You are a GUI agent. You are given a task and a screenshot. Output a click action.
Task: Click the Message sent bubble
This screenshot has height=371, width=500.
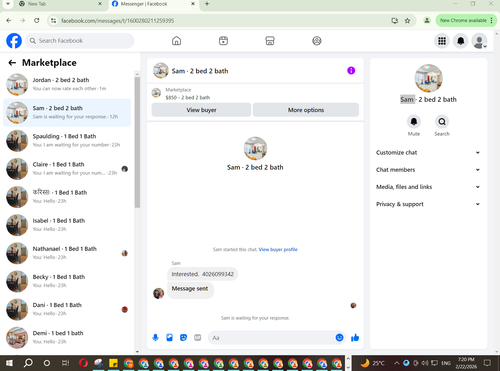(190, 289)
